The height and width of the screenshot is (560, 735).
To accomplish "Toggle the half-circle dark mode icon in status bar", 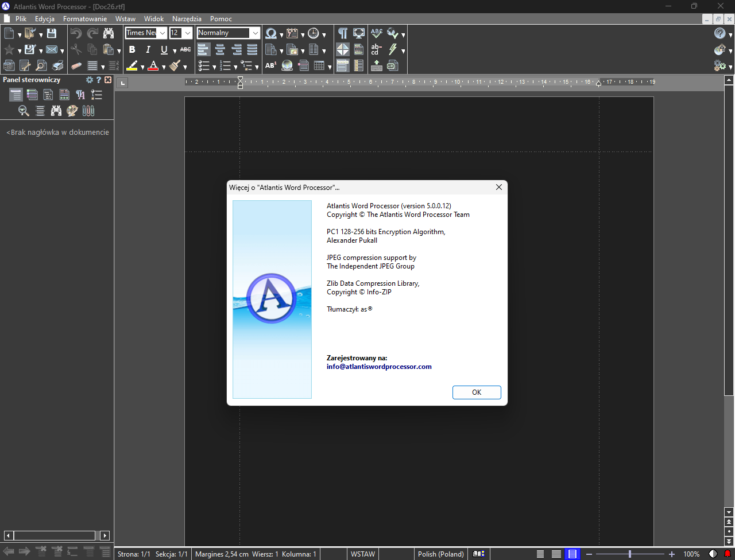I will click(713, 554).
